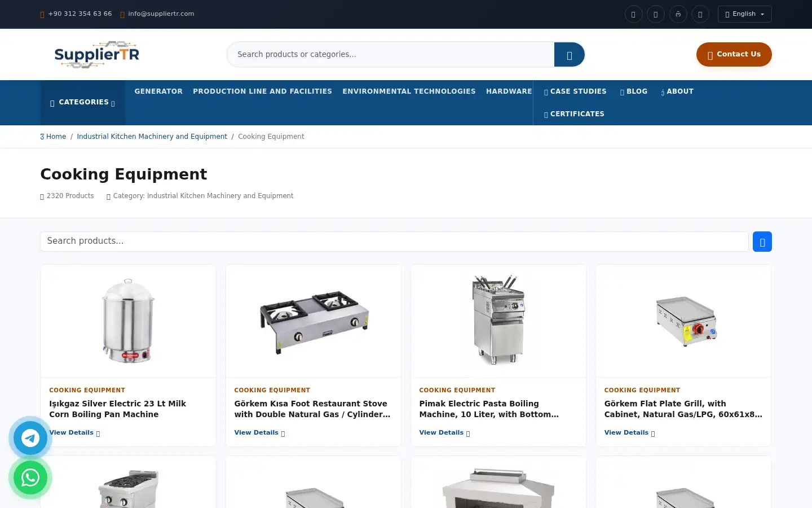
Task: Click the Home breadcrumb link
Action: click(53, 137)
